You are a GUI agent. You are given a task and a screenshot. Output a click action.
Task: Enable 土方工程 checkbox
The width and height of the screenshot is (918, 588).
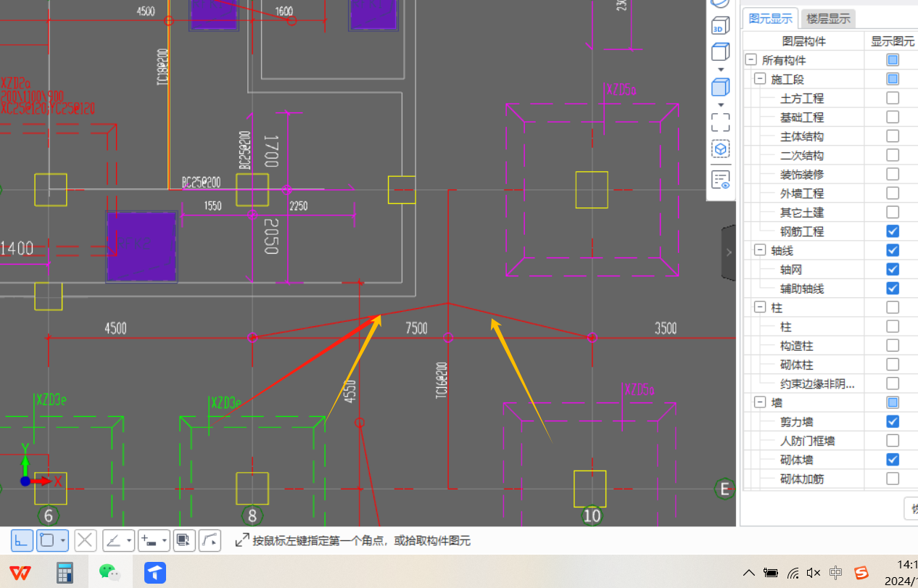point(893,98)
